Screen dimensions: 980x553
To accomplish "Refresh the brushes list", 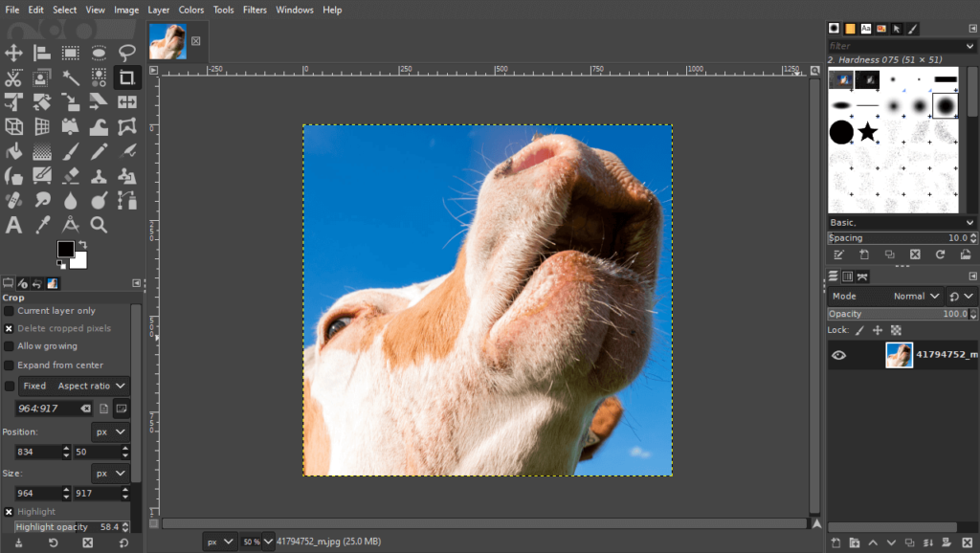I will point(940,254).
